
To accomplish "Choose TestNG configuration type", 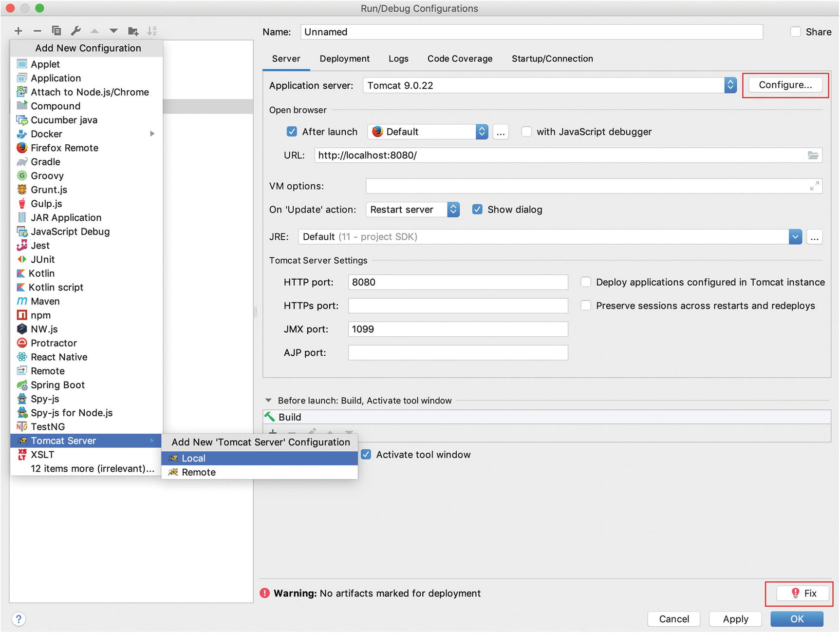I will click(86, 427).
